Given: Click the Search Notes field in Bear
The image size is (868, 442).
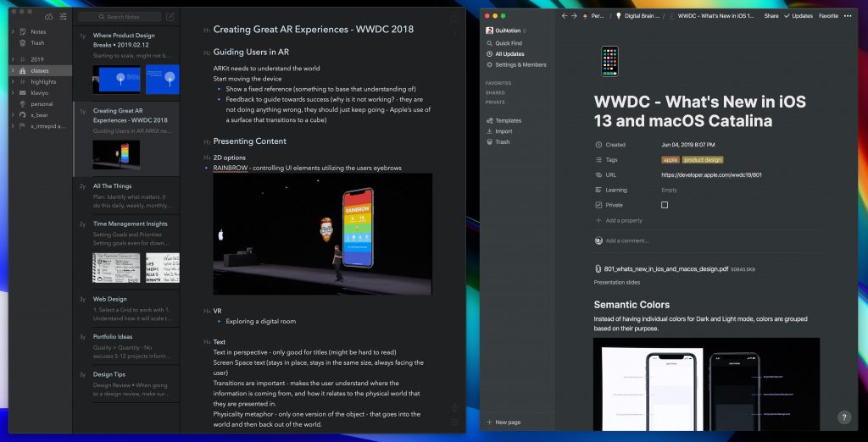Looking at the screenshot, I should pyautogui.click(x=120, y=17).
